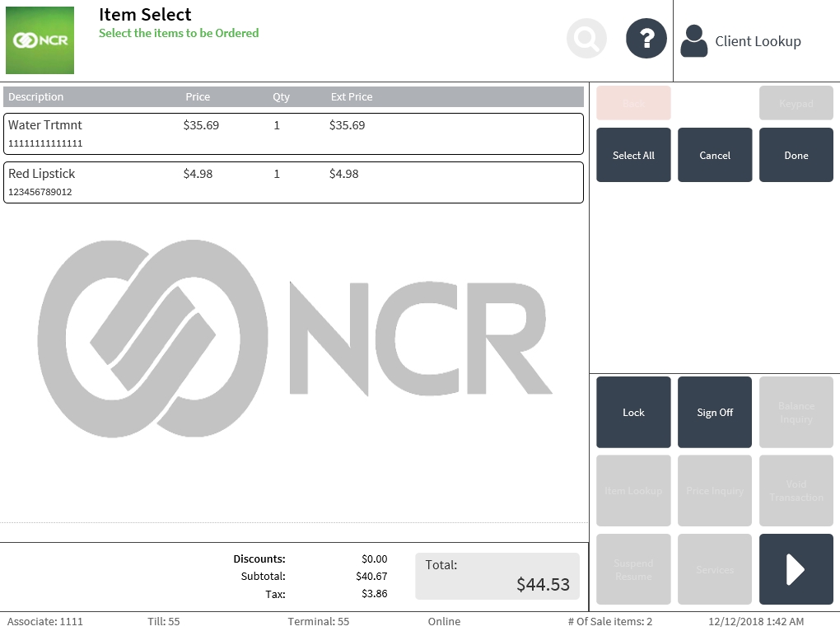Click the Qty column header

pos(282,97)
